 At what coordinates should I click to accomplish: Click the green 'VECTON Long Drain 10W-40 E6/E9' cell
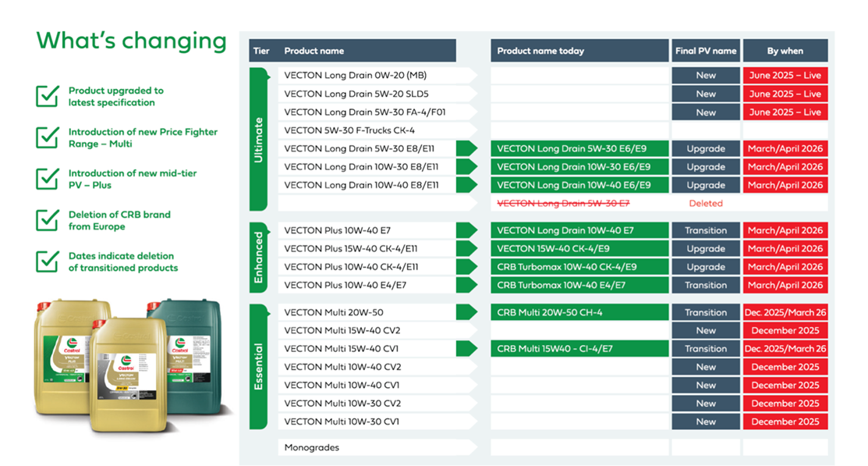coord(579,185)
